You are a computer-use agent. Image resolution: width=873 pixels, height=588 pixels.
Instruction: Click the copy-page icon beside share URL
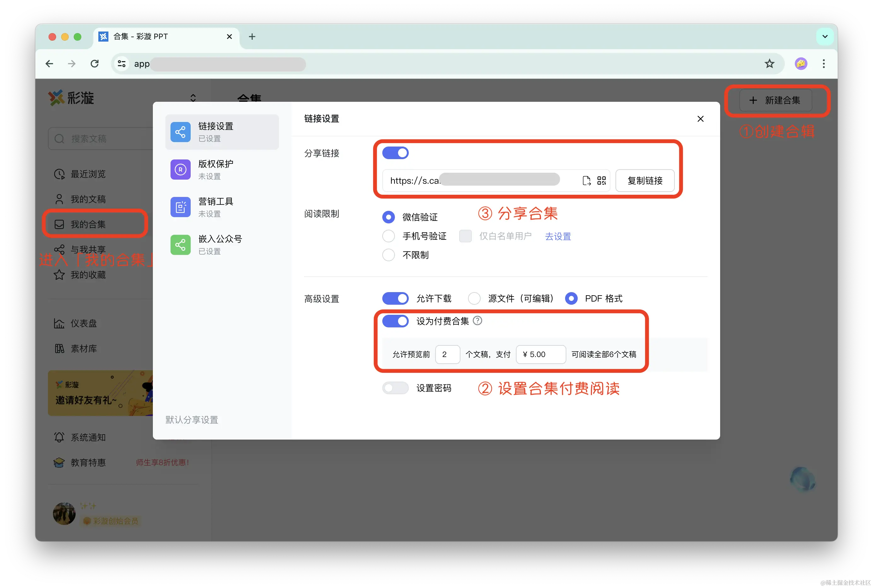pyautogui.click(x=587, y=181)
